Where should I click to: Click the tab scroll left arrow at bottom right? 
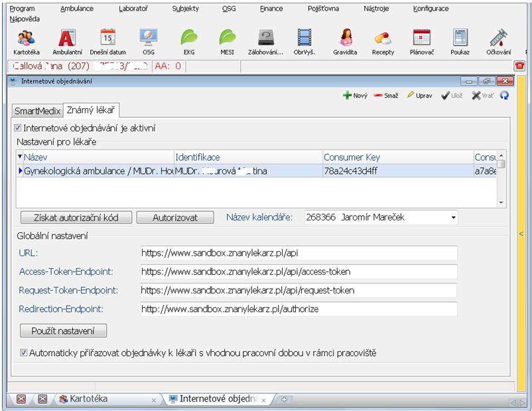tap(513, 403)
